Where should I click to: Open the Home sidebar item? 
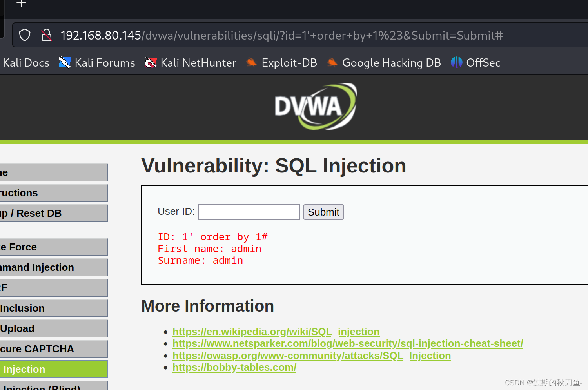pyautogui.click(x=54, y=172)
